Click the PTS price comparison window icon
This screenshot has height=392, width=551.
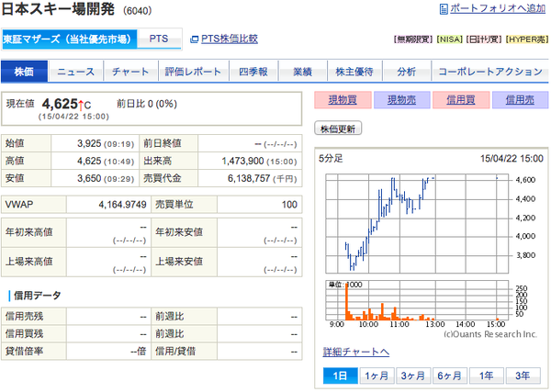click(x=194, y=39)
